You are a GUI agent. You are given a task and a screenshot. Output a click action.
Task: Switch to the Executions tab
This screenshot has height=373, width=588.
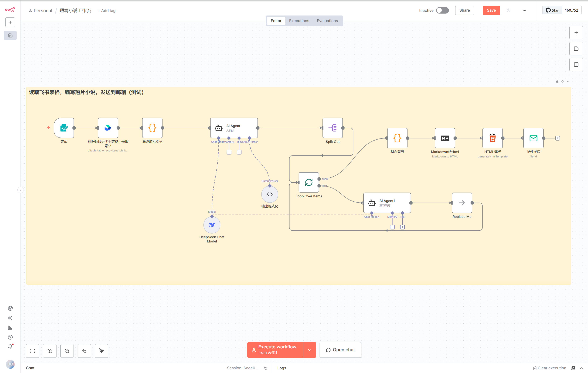[299, 21]
